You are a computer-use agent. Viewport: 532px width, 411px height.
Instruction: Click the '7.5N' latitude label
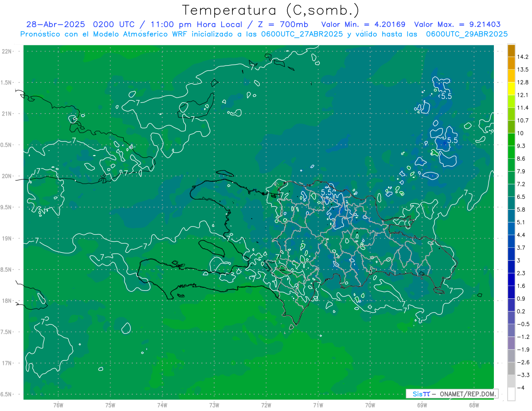[x=6, y=332]
